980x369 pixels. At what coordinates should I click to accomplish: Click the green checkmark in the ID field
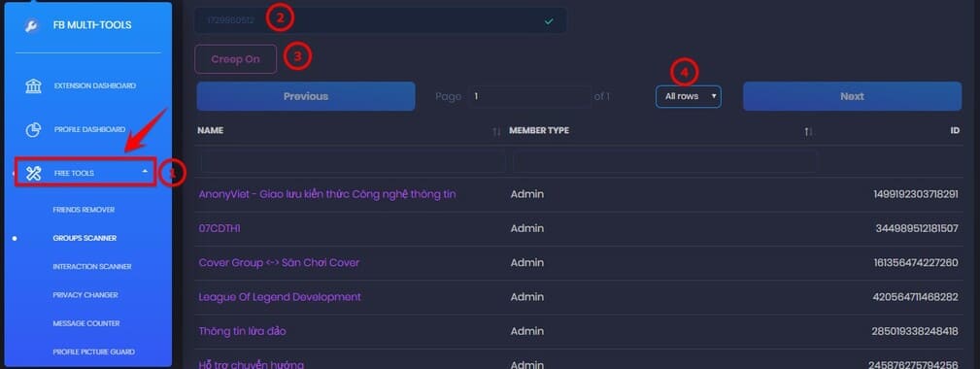pyautogui.click(x=549, y=21)
